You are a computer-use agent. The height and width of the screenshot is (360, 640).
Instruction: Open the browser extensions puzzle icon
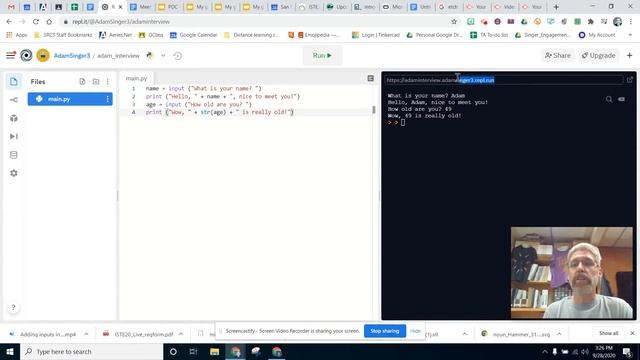pos(591,22)
